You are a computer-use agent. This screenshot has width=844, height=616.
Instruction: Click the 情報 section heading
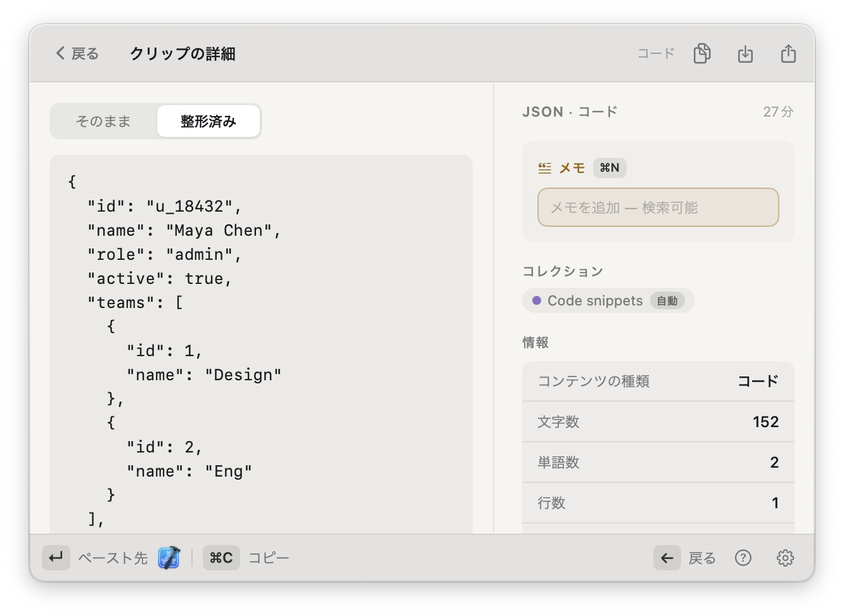tap(535, 342)
